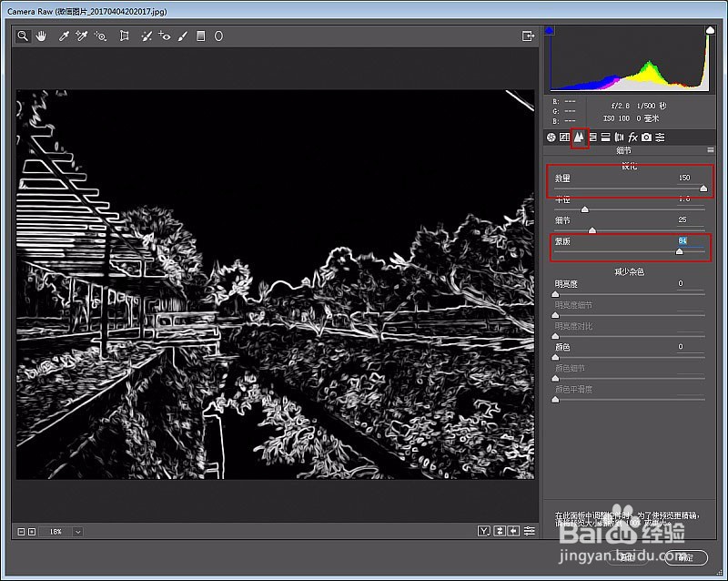
Task: Select the Hand tool
Action: pos(41,36)
